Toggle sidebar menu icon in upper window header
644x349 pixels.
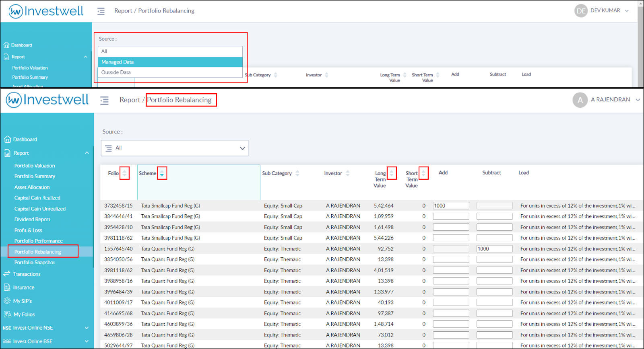pyautogui.click(x=101, y=11)
